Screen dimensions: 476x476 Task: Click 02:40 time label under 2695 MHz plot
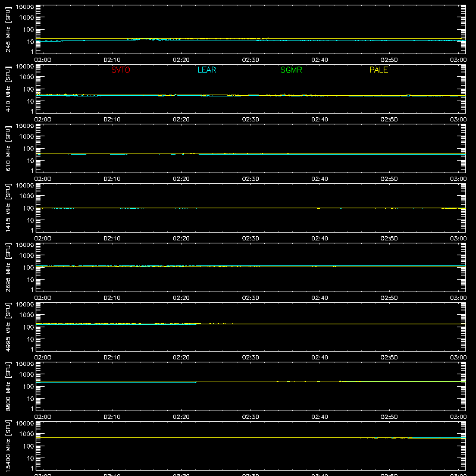pyautogui.click(x=320, y=298)
